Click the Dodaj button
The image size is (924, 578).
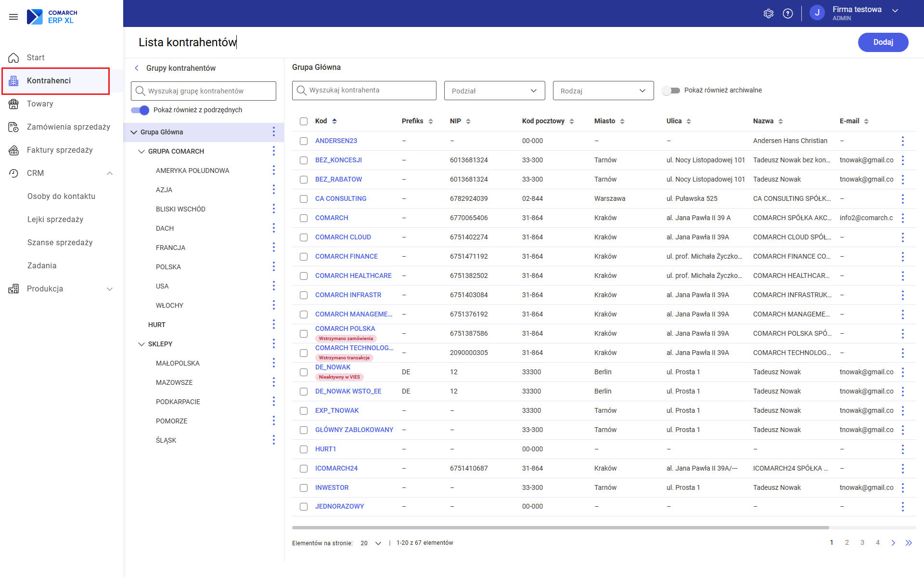click(x=883, y=42)
